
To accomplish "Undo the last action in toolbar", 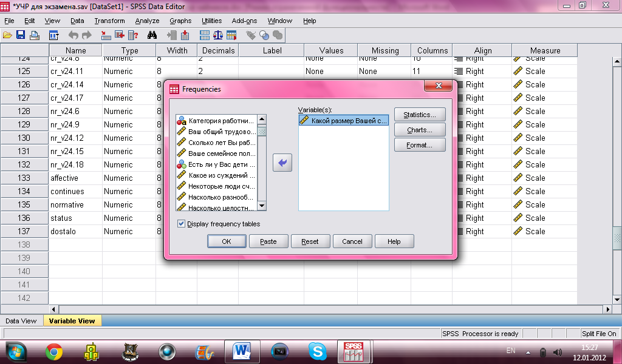I will click(73, 35).
